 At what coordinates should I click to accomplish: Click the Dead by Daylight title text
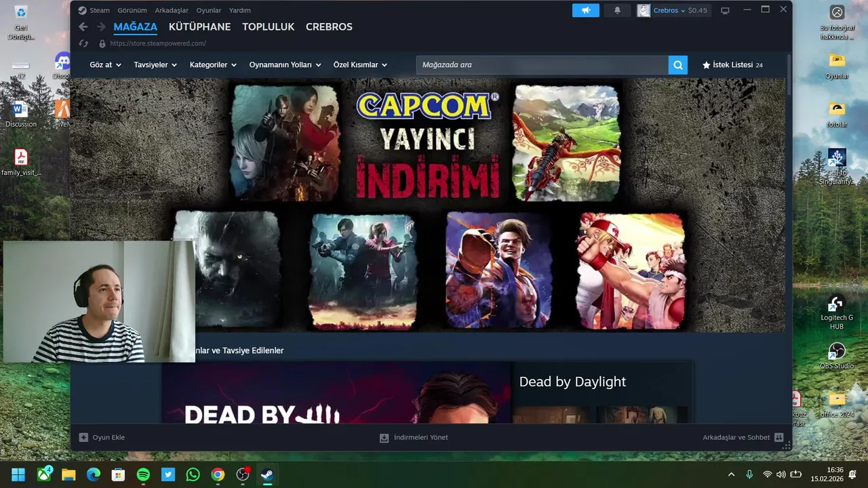[572, 382]
